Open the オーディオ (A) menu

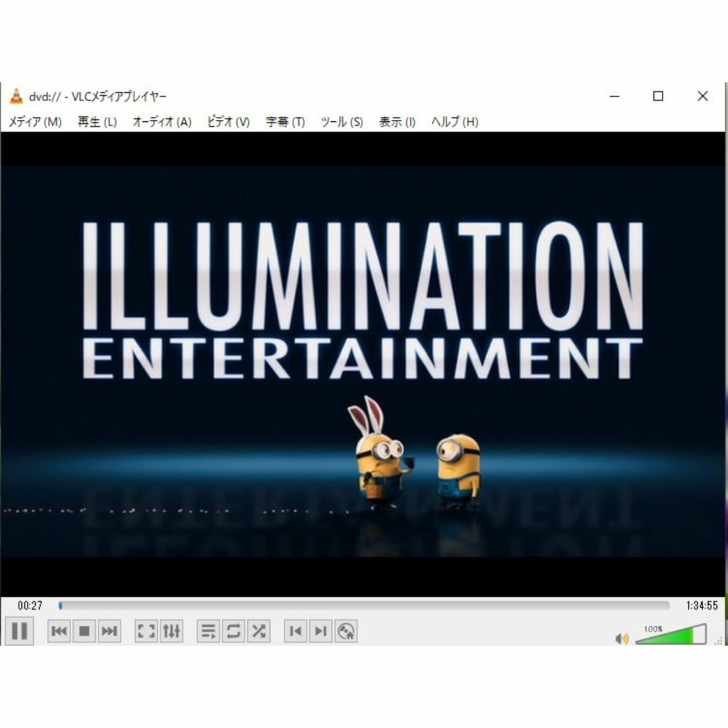point(162,121)
